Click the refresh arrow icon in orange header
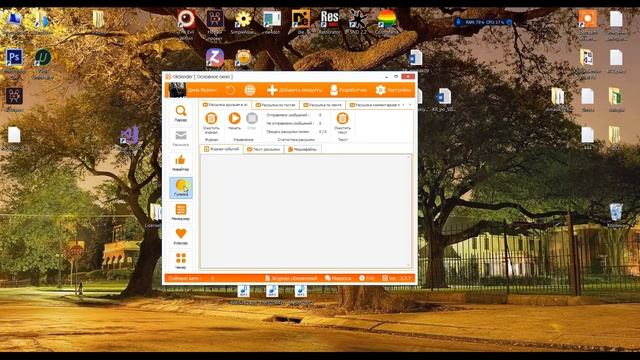The height and width of the screenshot is (360, 640). pos(230,90)
